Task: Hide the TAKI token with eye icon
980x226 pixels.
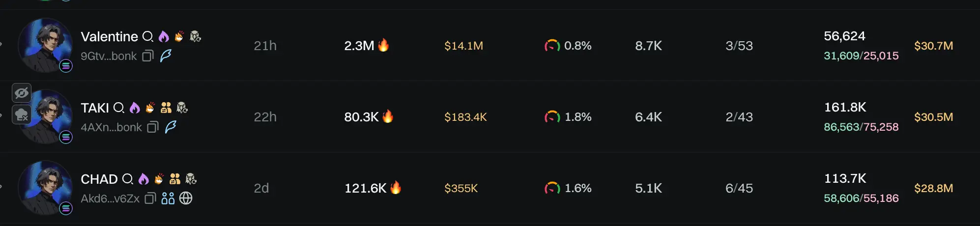Action: click(x=22, y=93)
